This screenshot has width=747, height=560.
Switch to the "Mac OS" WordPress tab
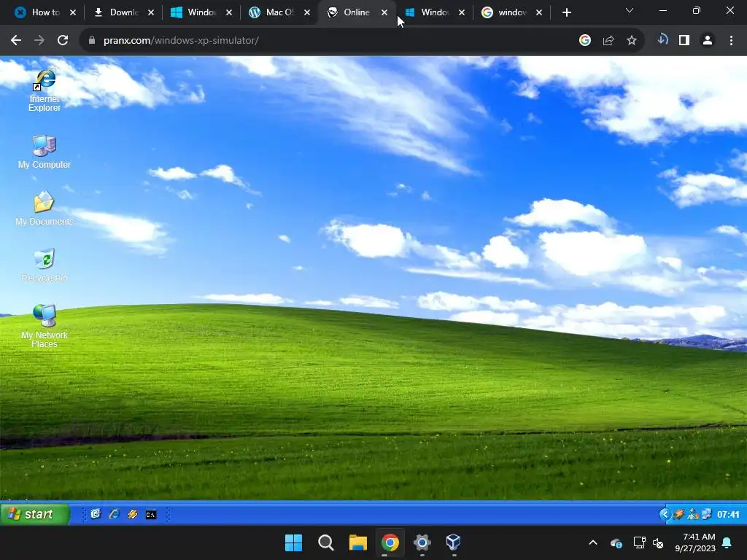[279, 12]
